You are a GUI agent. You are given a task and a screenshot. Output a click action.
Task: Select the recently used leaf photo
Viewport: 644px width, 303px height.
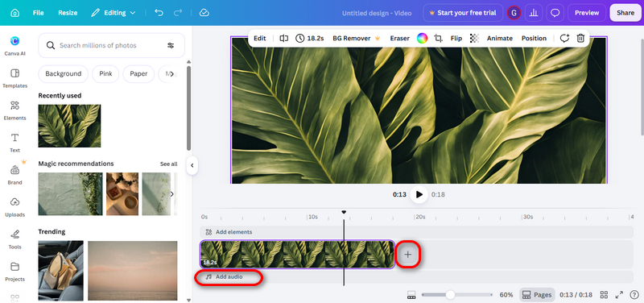69,126
